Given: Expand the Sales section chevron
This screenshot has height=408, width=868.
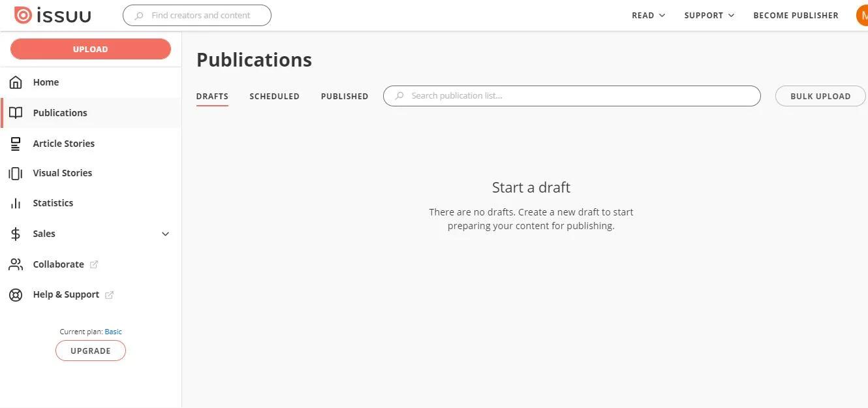Looking at the screenshot, I should (x=165, y=234).
